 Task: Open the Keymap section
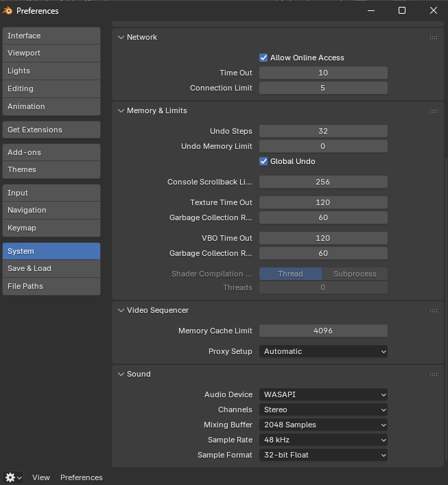pyautogui.click(x=51, y=228)
